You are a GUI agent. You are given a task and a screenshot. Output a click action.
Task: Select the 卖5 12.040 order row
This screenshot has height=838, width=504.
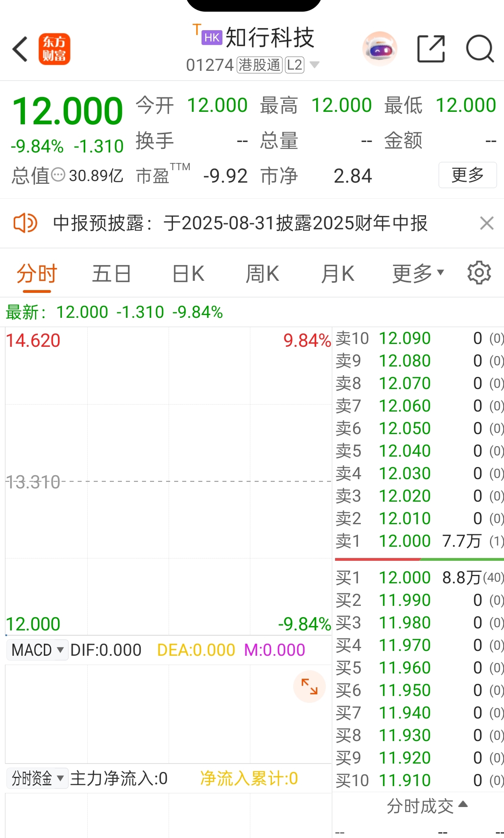coord(420,451)
